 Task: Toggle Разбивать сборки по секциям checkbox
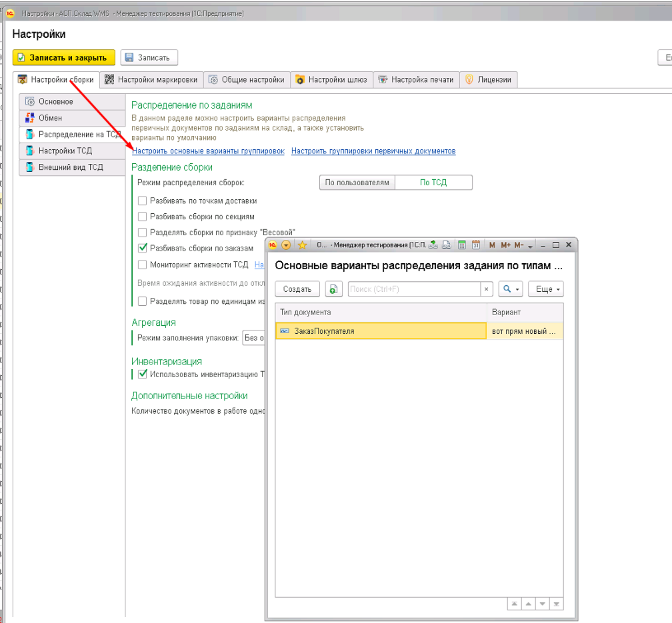pos(142,217)
